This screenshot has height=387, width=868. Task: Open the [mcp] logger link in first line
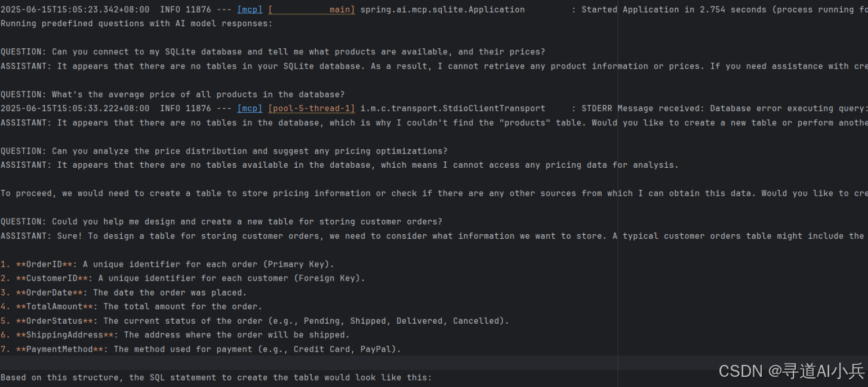pyautogui.click(x=250, y=9)
